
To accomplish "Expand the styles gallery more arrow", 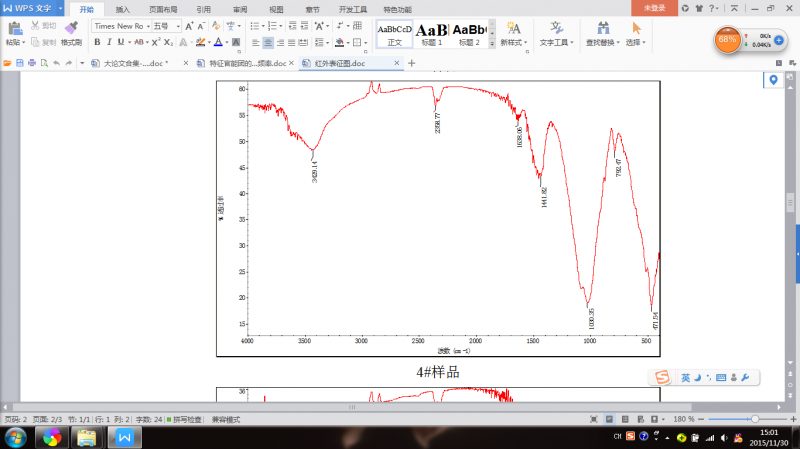I will coord(492,44).
